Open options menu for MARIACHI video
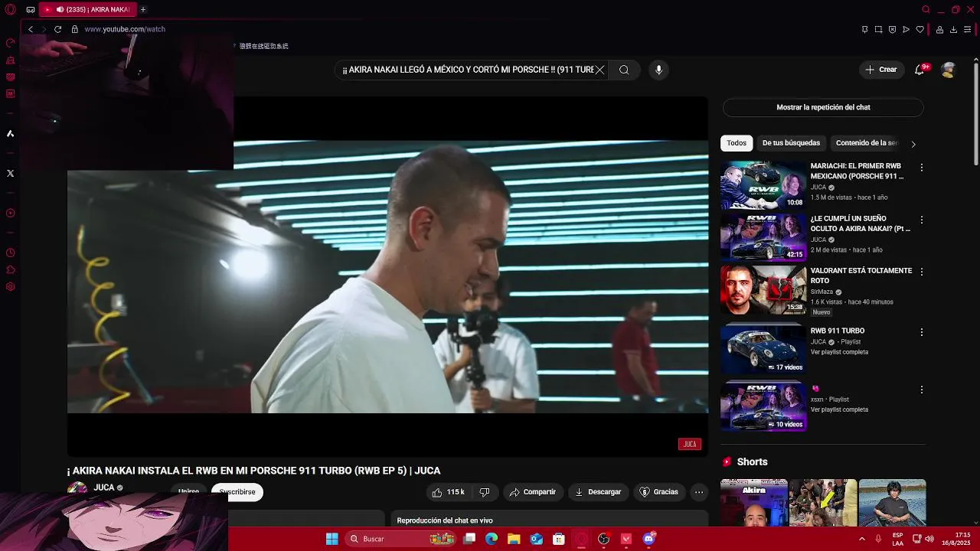The height and width of the screenshot is (551, 980). (921, 168)
